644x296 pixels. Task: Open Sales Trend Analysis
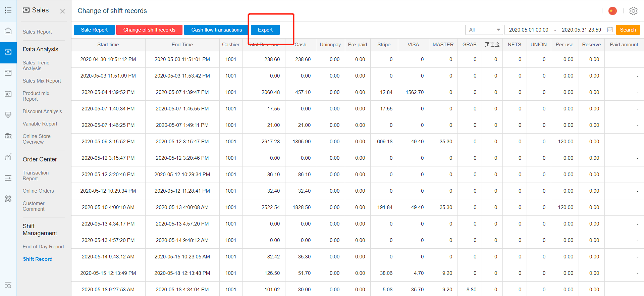tap(36, 65)
